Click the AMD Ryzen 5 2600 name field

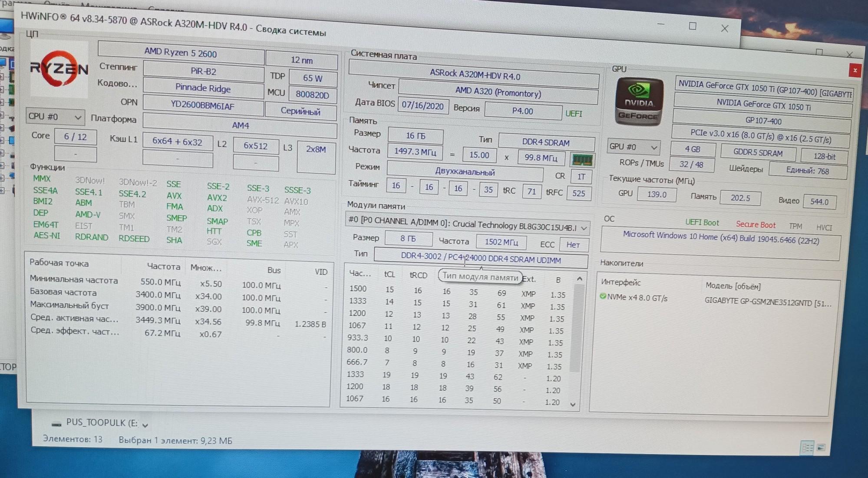[181, 53]
